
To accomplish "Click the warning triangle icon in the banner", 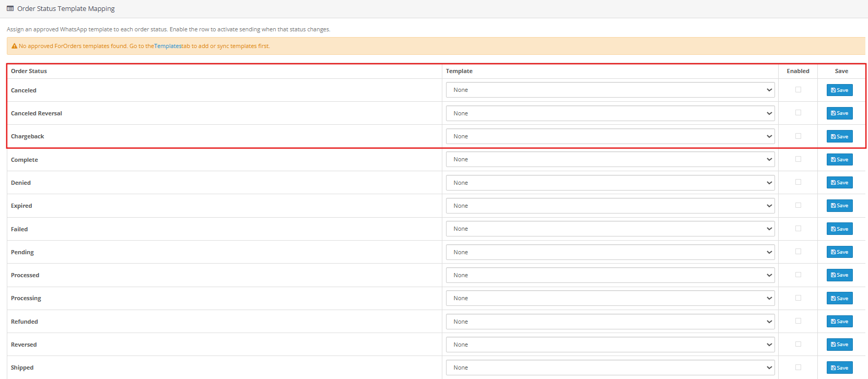I will click(x=15, y=46).
